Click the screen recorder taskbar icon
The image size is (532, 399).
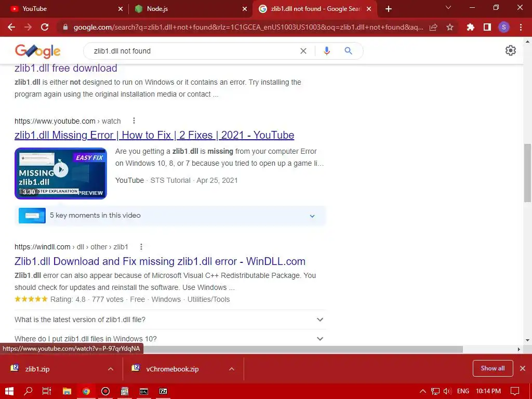click(x=105, y=391)
